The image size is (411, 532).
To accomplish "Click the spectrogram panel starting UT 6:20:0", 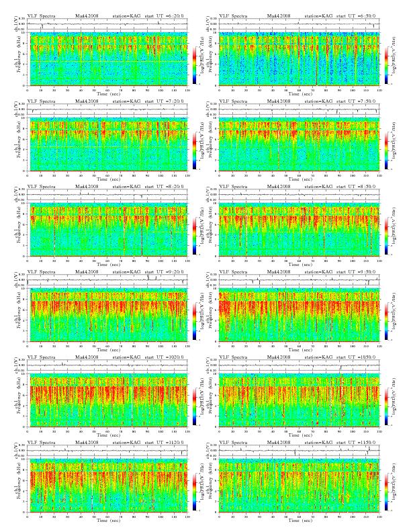I will [x=107, y=59].
